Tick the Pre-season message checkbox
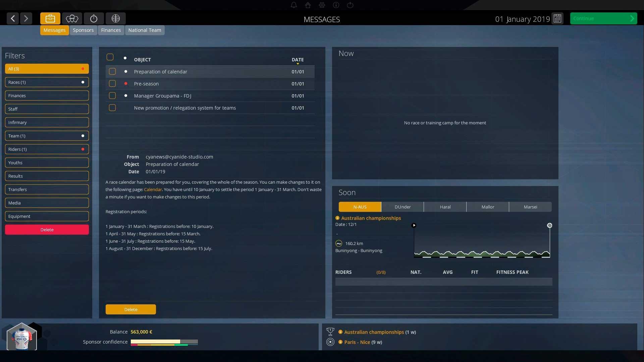 point(112,83)
